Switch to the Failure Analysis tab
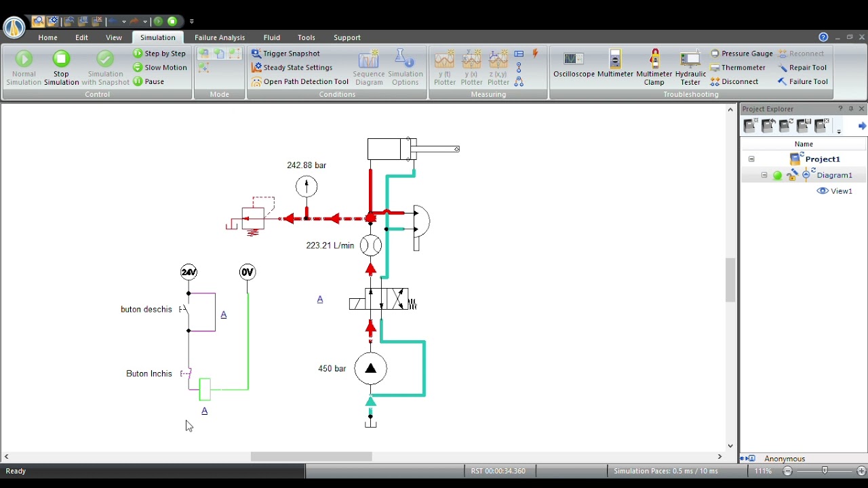The width and height of the screenshot is (868, 488). tap(220, 37)
